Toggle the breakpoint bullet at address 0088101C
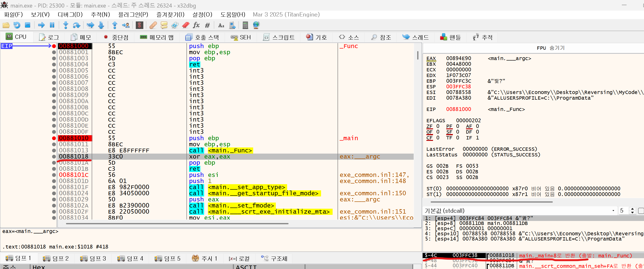 point(54,175)
